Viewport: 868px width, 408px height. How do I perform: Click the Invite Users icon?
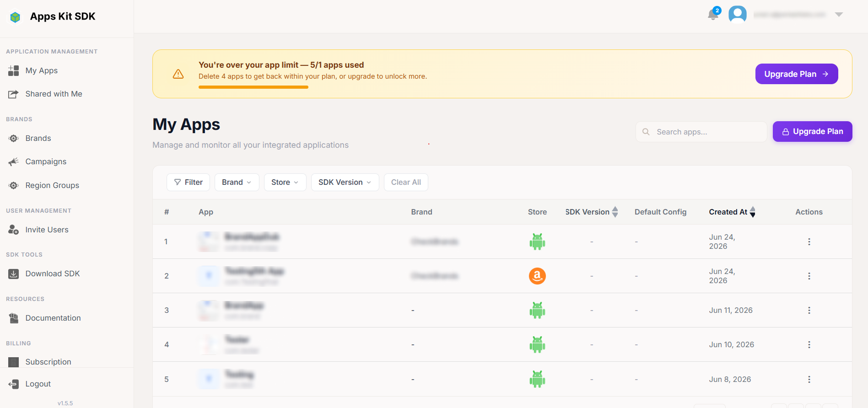tap(14, 230)
